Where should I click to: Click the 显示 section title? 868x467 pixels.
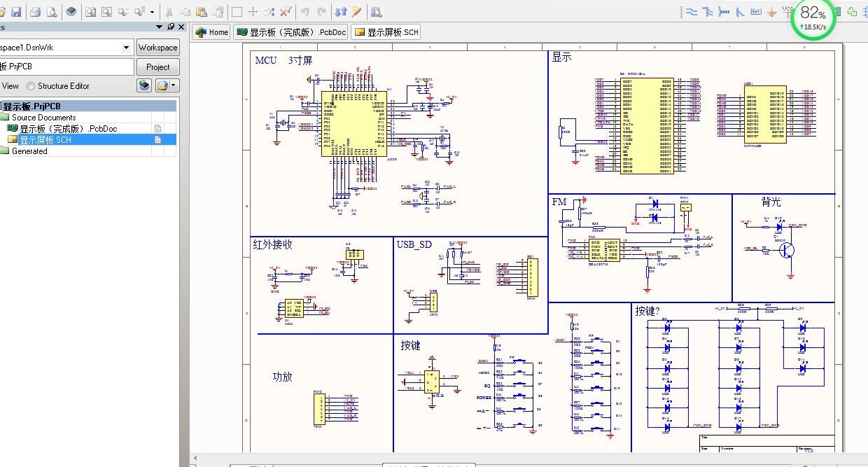(562, 57)
